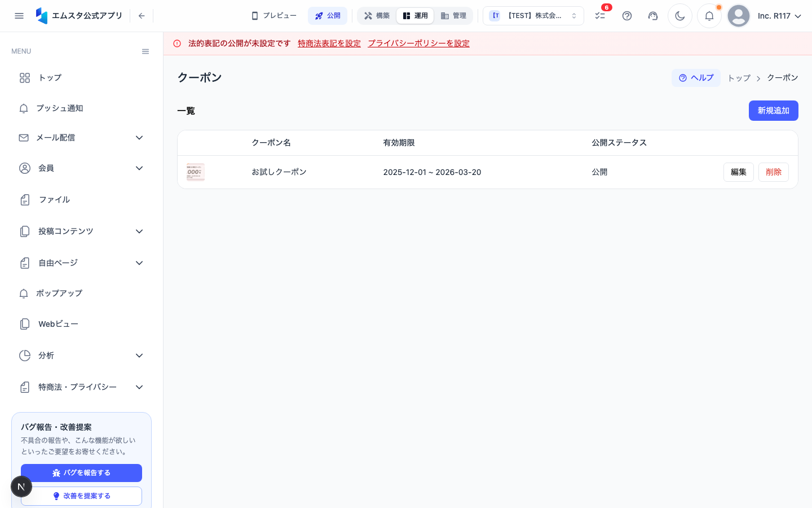Switch to the 管理 mode tab
The width and height of the screenshot is (812, 508).
coord(453,16)
